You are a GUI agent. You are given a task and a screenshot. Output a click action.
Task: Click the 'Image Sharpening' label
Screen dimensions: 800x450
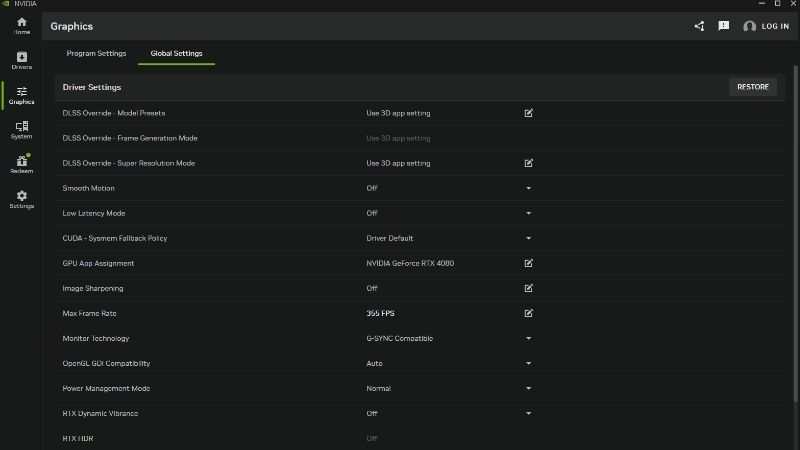coord(93,288)
